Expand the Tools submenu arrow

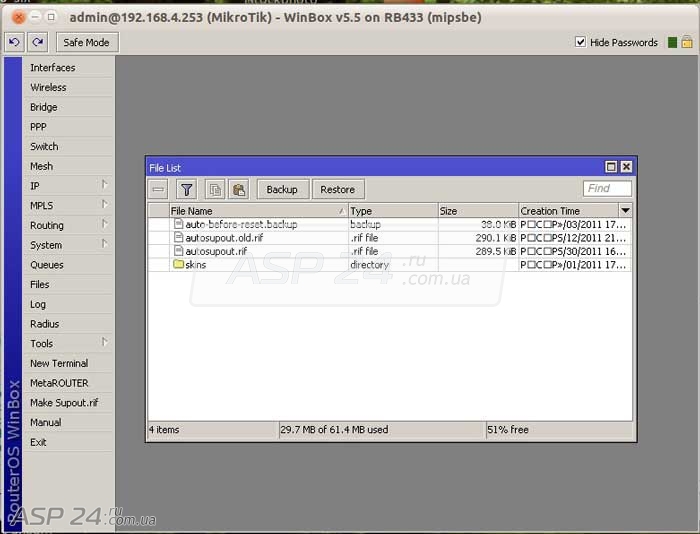pyautogui.click(x=104, y=342)
